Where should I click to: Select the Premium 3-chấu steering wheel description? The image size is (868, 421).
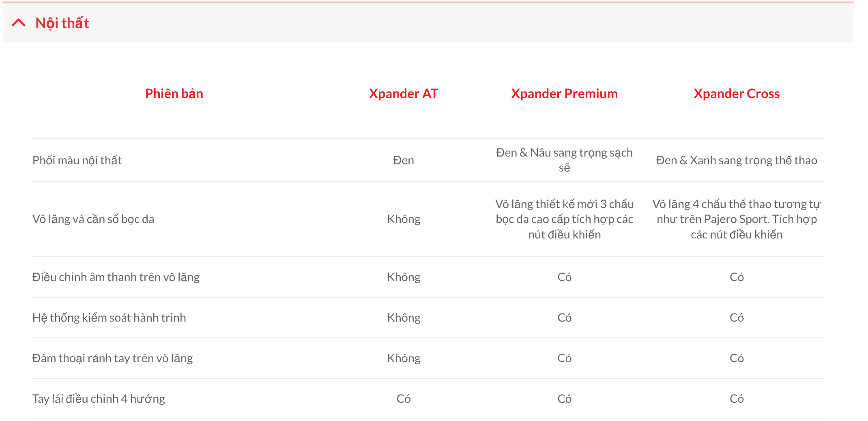[564, 219]
